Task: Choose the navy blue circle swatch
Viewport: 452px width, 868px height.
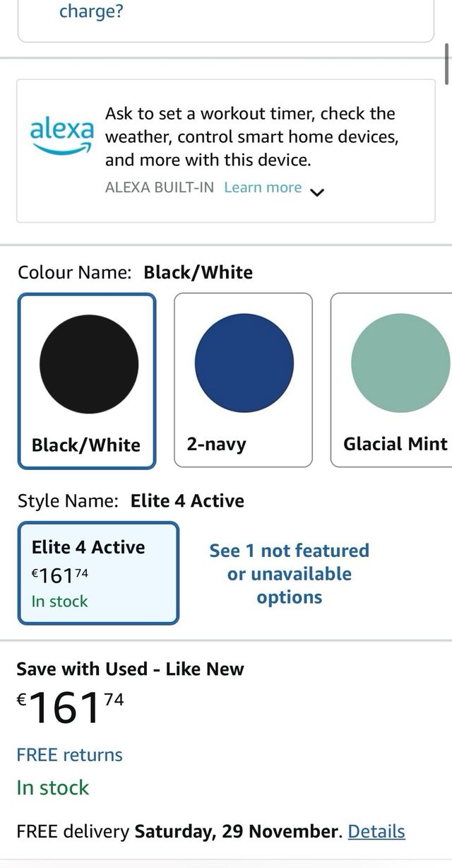Action: [244, 363]
